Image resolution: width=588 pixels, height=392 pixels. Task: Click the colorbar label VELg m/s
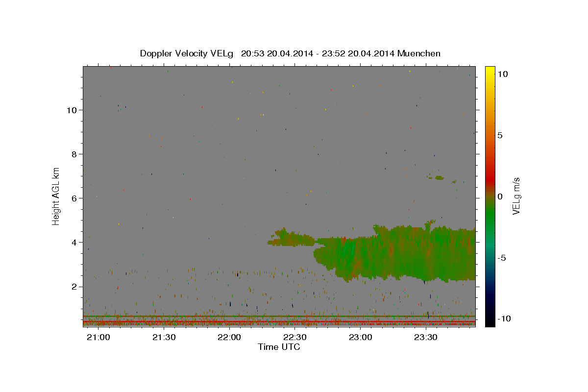click(x=516, y=196)
